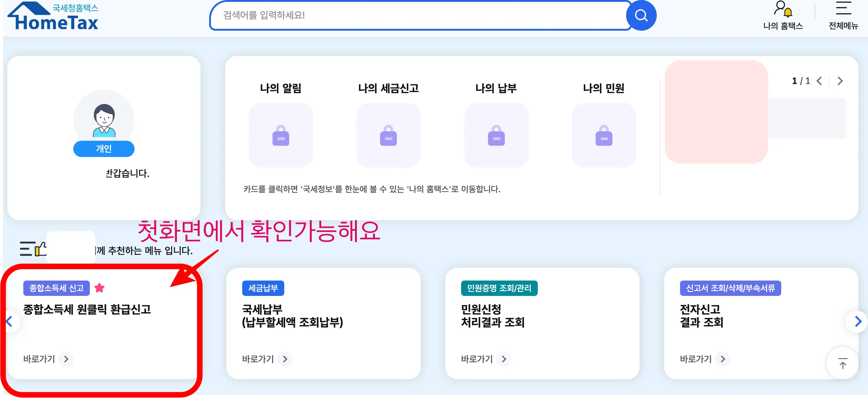Click the scroll-to-top arrow button
This screenshot has width=868, height=398.
pos(842,364)
